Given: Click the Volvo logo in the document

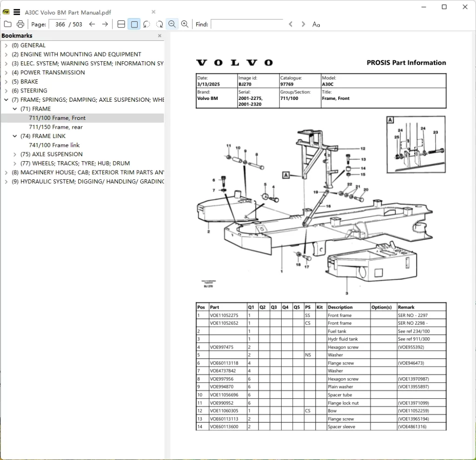Looking at the screenshot, I should coord(234,63).
